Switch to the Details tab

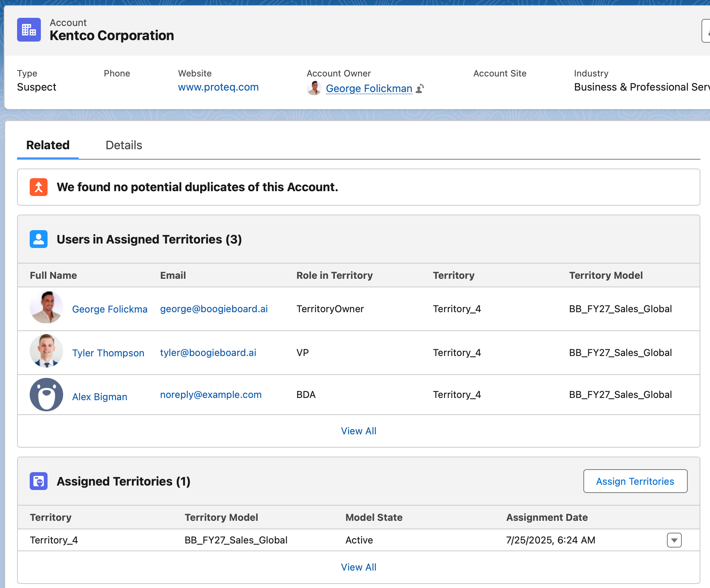pos(123,145)
